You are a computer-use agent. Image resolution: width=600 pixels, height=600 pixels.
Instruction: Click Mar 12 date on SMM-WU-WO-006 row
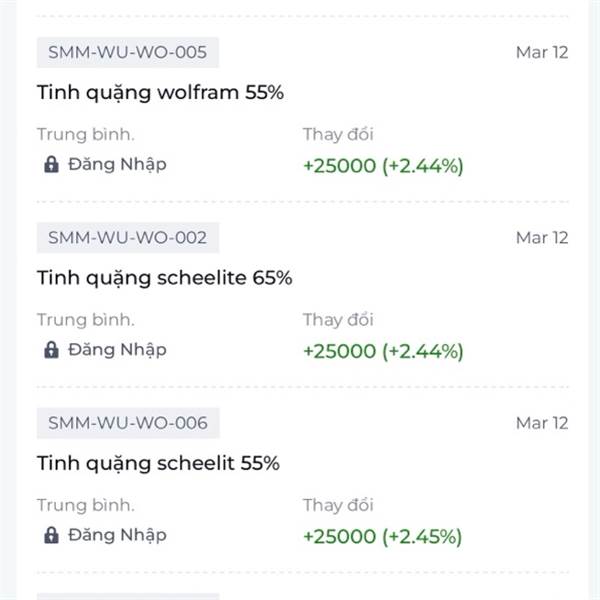[x=541, y=423]
